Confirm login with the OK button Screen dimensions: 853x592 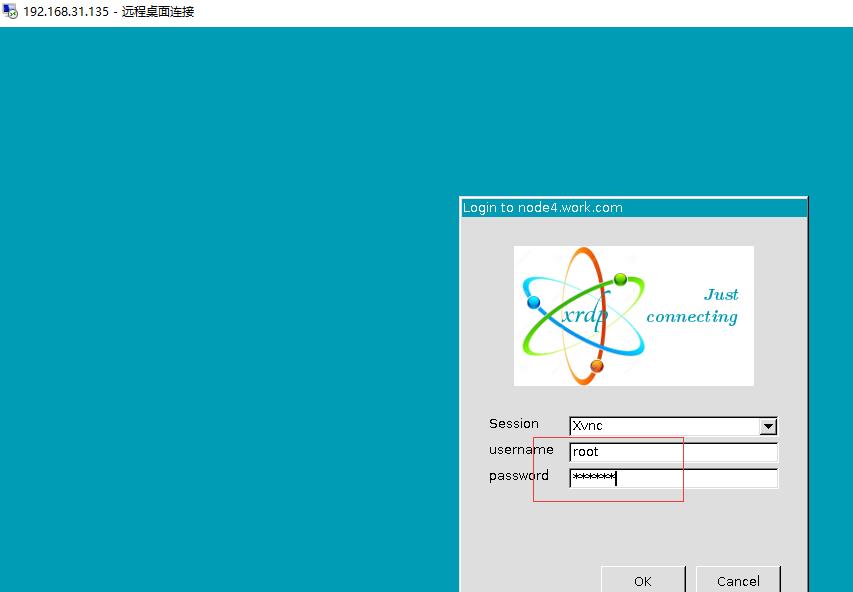pos(643,580)
